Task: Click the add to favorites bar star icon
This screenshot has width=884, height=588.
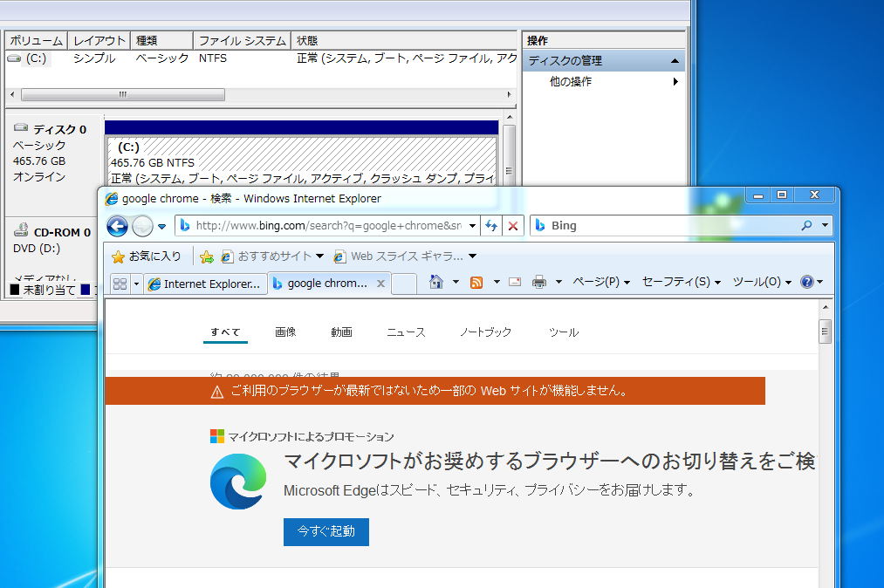Action: click(206, 256)
